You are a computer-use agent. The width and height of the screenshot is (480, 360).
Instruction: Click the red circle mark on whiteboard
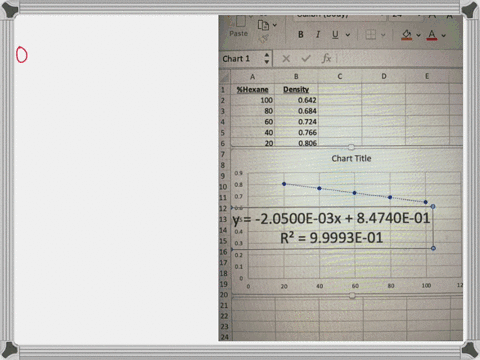tap(22, 55)
